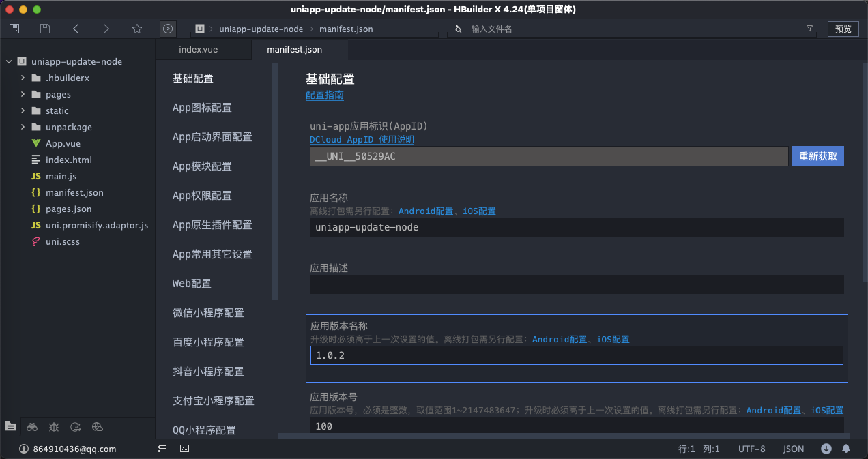Click the 预览 preview button

click(x=843, y=29)
